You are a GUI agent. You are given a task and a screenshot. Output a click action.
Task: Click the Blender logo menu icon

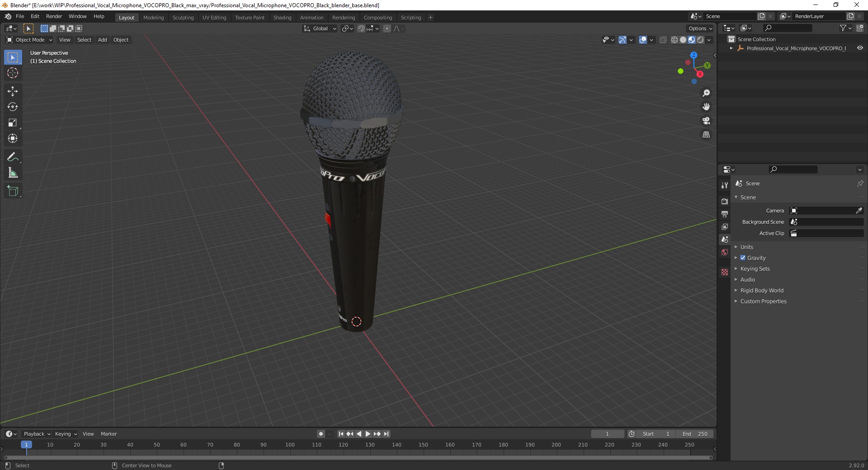8,16
